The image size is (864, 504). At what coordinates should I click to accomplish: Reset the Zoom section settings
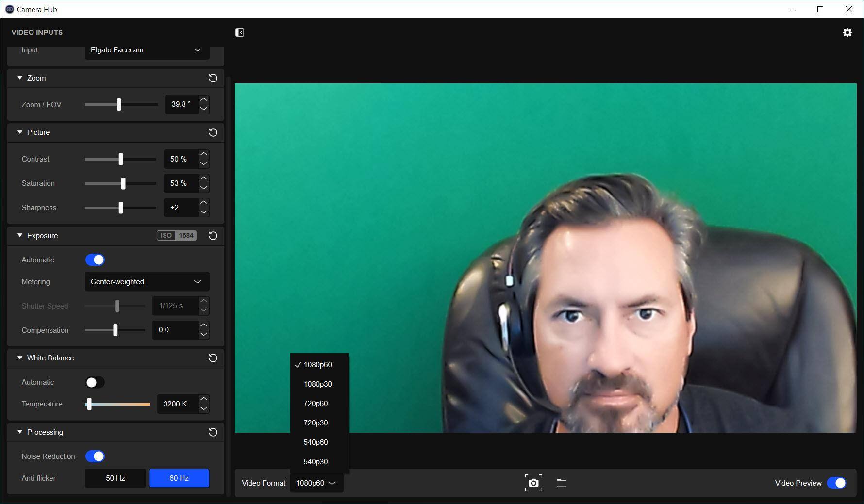[213, 78]
